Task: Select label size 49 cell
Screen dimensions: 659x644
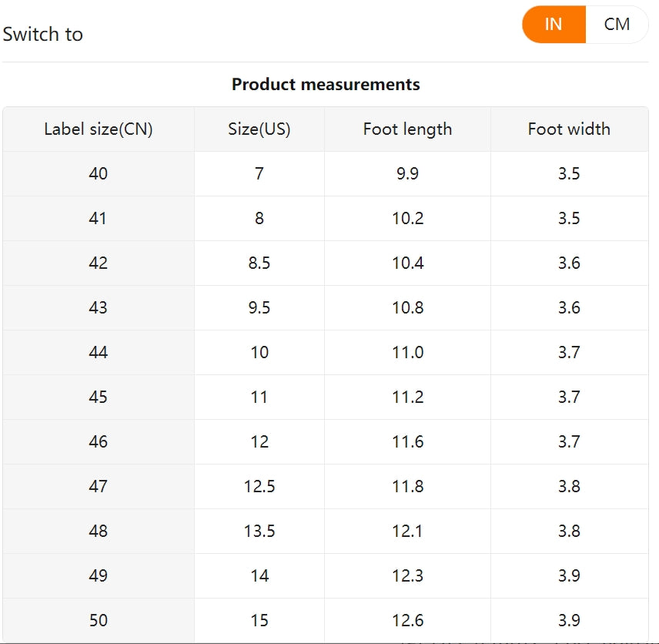Action: (x=99, y=575)
